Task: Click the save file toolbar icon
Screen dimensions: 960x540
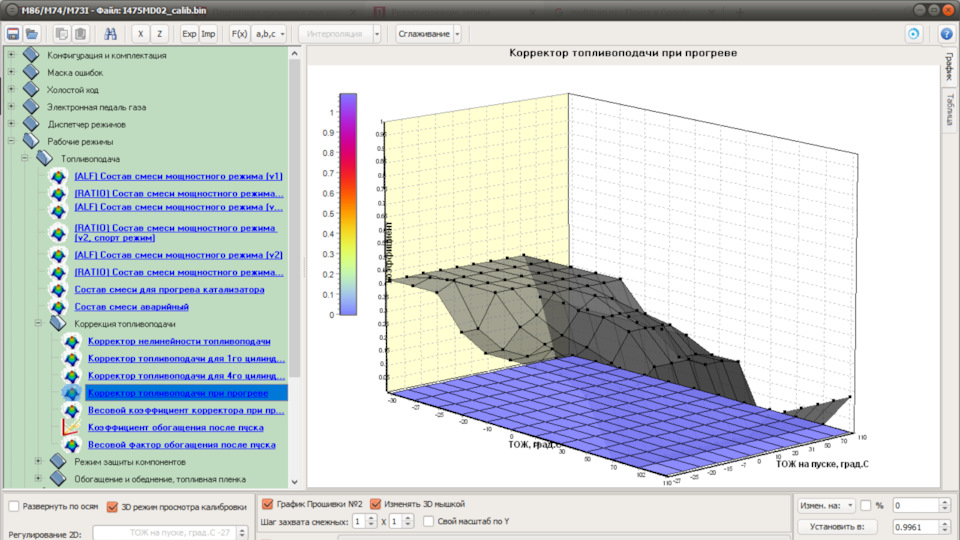Action: [13, 34]
